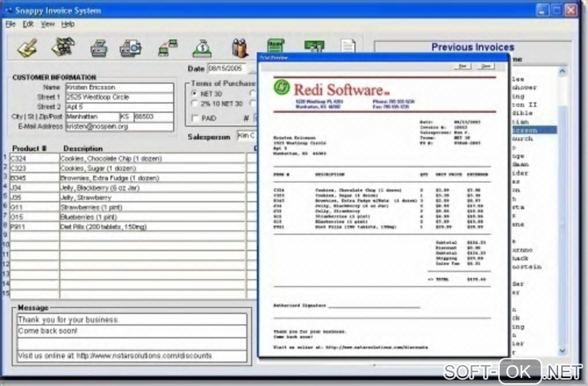
Task: Click the Zip field showing 66503
Action: pyautogui.click(x=154, y=117)
